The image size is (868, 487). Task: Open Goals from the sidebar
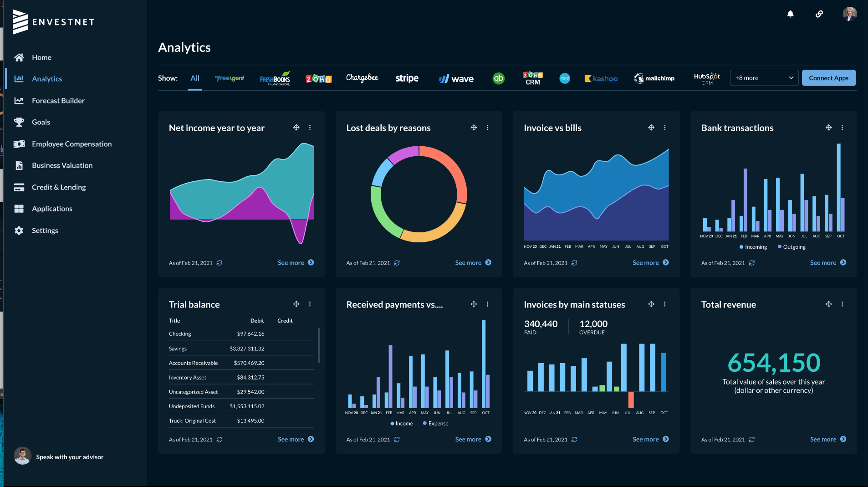click(41, 122)
